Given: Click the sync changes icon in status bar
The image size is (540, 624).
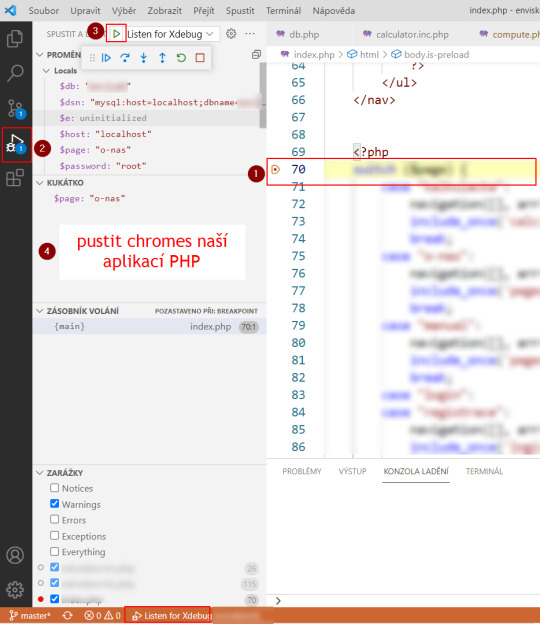Looking at the screenshot, I should [67, 615].
